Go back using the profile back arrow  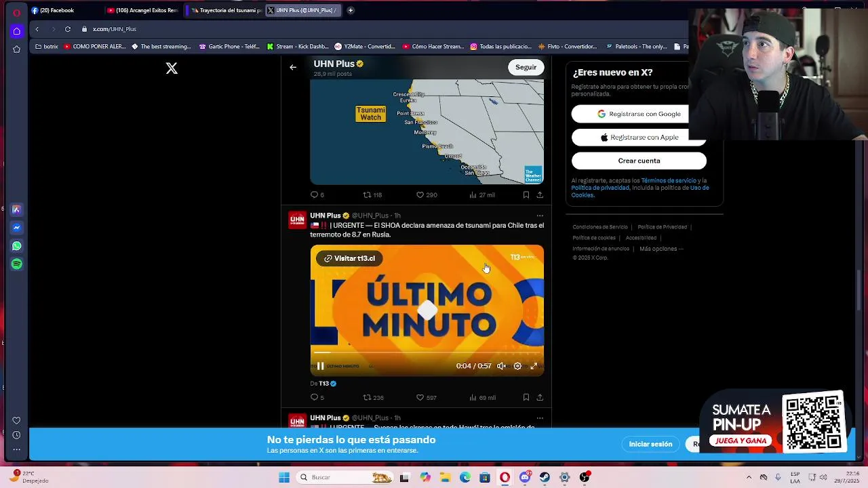[293, 67]
